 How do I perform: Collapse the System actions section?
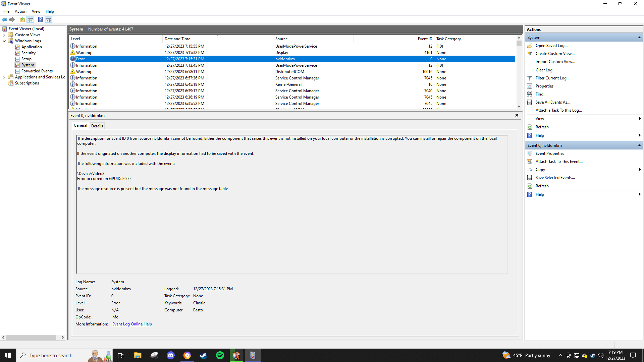(639, 38)
